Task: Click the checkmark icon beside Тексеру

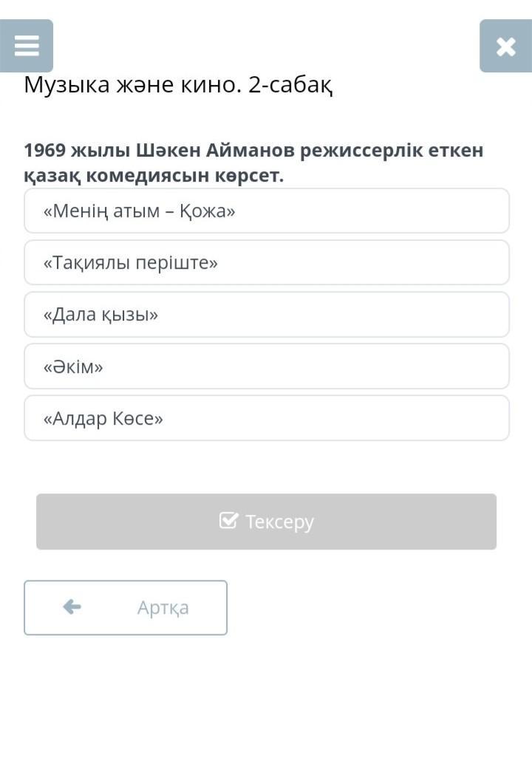Action: pos(228,521)
